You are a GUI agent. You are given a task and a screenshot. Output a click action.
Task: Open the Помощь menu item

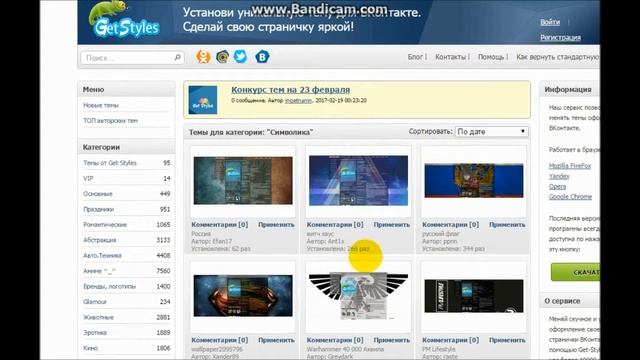[491, 57]
